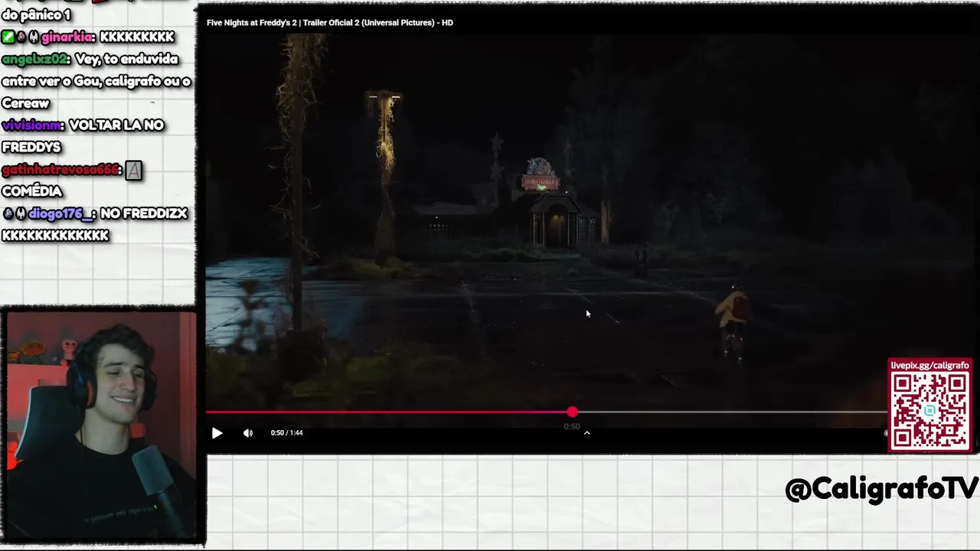Click the chat word 'COMÉDIA'

pos(32,191)
